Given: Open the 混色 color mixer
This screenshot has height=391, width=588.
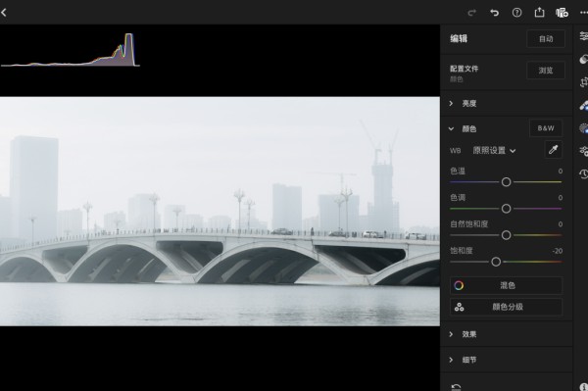Looking at the screenshot, I should click(506, 286).
